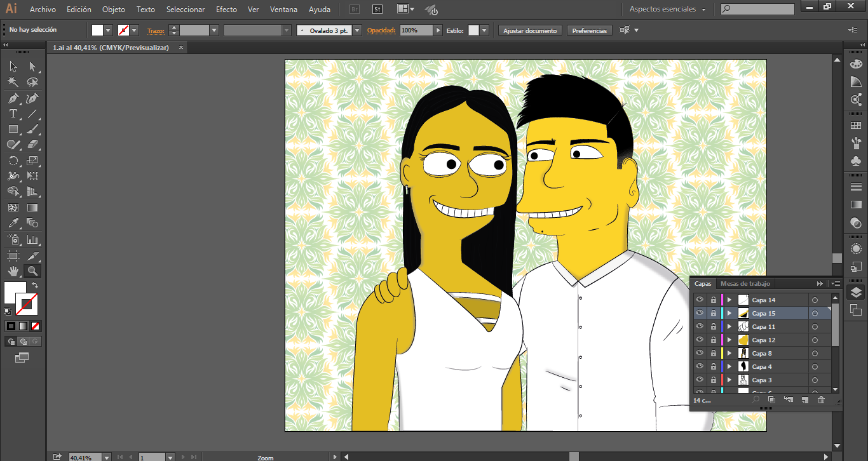Click the Ajustar documento button
The width and height of the screenshot is (868, 461).
tap(530, 30)
